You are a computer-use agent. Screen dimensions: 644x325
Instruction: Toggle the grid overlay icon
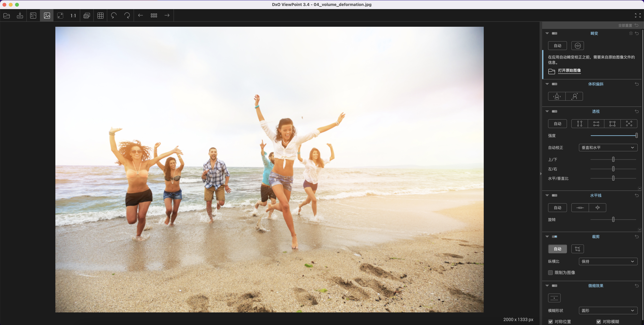click(x=100, y=16)
